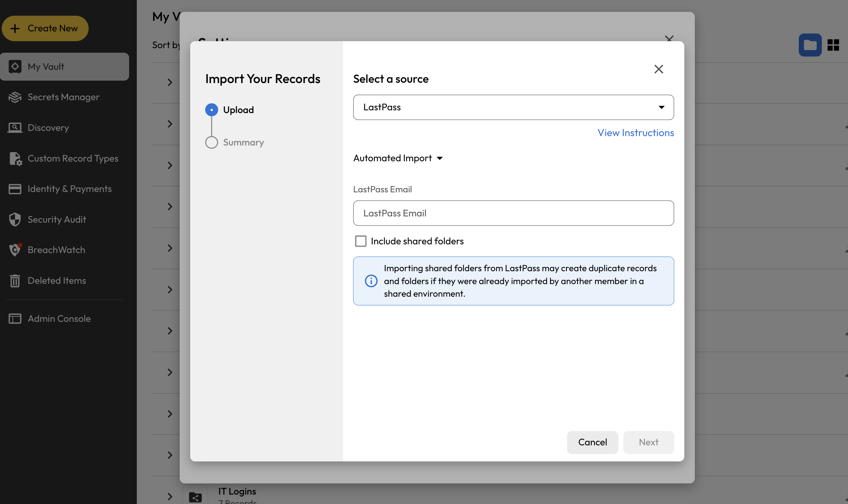Expand the Automated Import dropdown

(x=398, y=158)
